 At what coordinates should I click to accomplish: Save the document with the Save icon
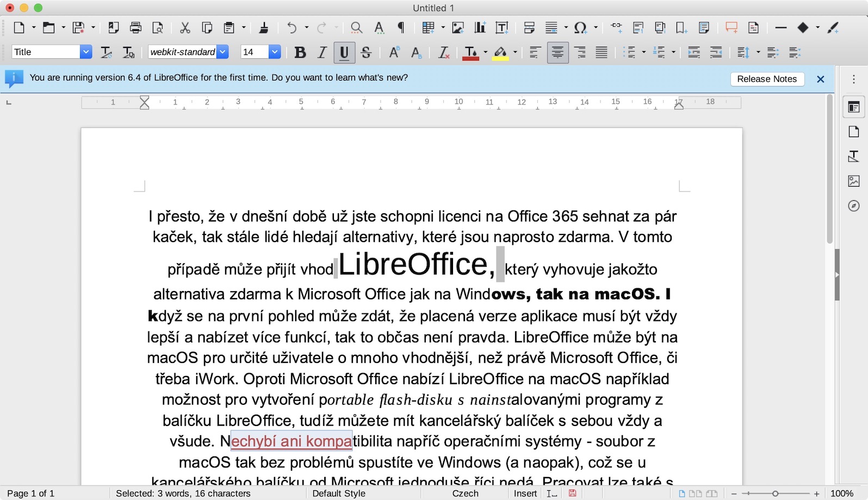79,28
